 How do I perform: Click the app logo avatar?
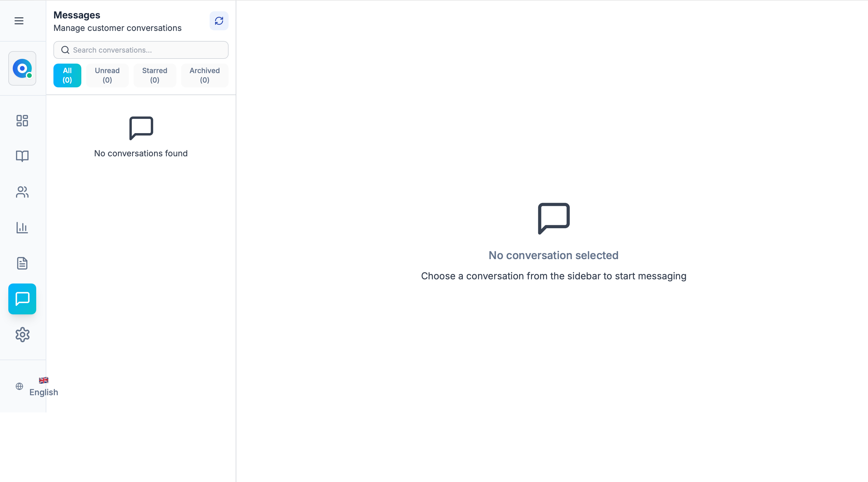22,68
